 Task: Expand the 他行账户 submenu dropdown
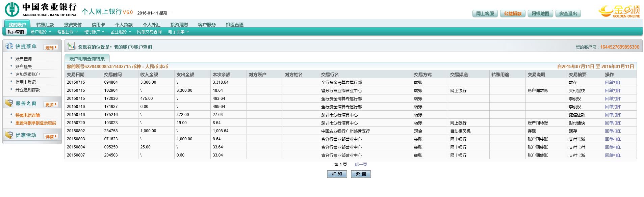click(x=94, y=32)
